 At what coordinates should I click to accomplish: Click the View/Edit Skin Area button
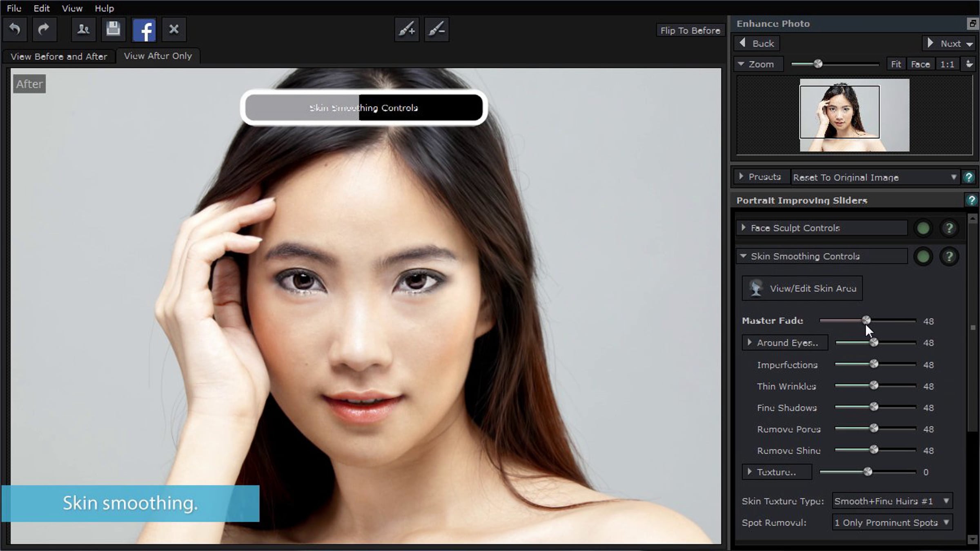(802, 289)
